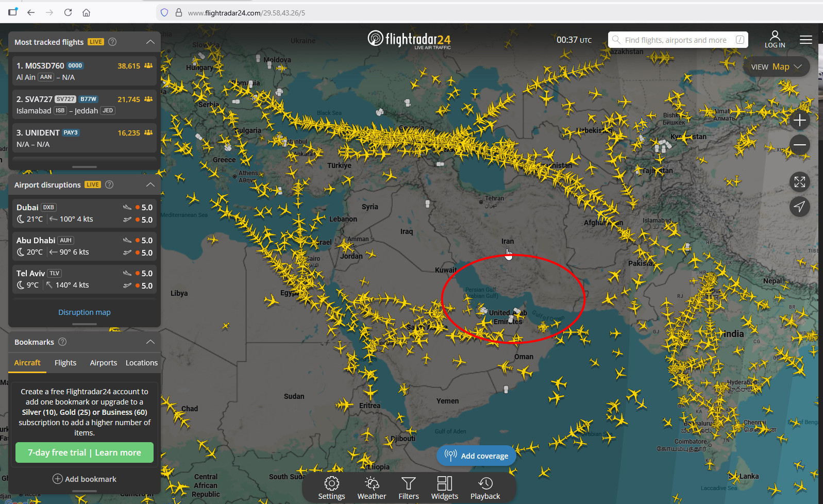This screenshot has height=504, width=823.
Task: Open the Weather layer icon
Action: coord(372,488)
